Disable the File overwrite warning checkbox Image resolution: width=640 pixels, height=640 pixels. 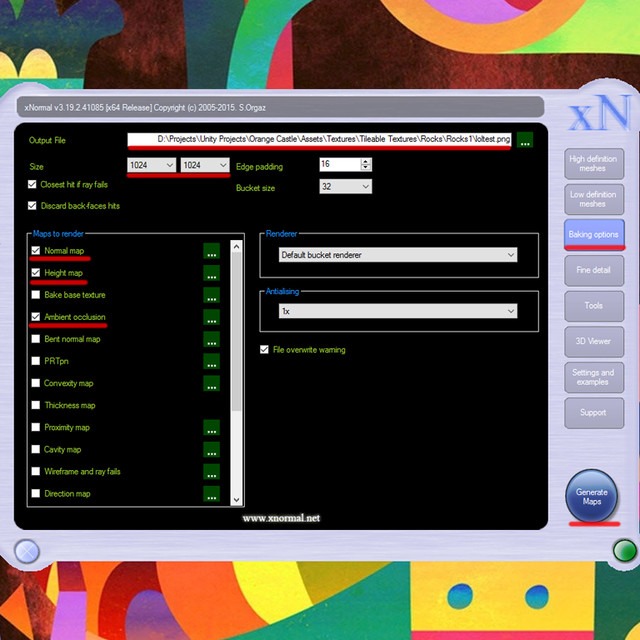point(264,350)
